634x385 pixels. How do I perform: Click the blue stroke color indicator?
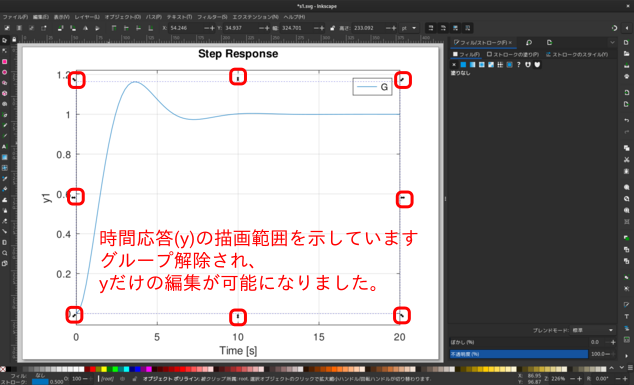[40, 382]
